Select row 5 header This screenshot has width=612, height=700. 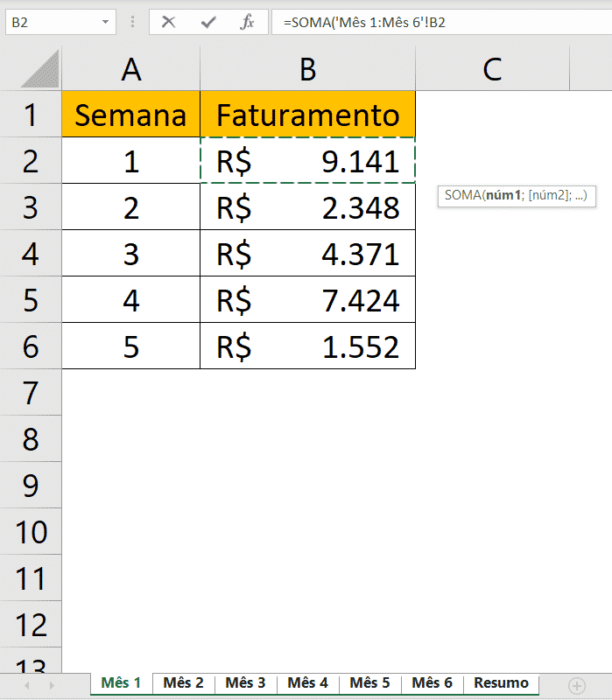pyautogui.click(x=31, y=300)
